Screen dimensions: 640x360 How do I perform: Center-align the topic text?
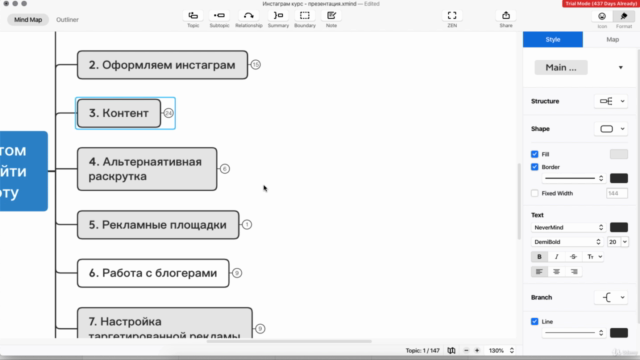(556, 272)
